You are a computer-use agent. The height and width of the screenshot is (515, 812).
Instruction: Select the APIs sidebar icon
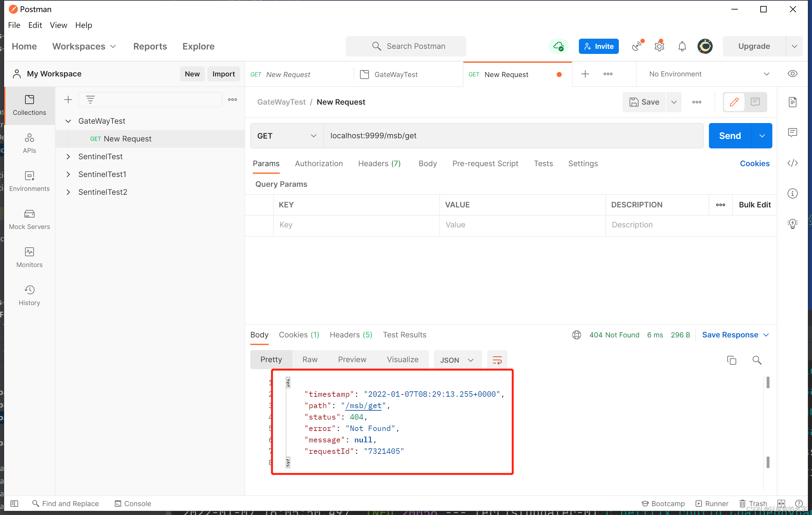(29, 143)
